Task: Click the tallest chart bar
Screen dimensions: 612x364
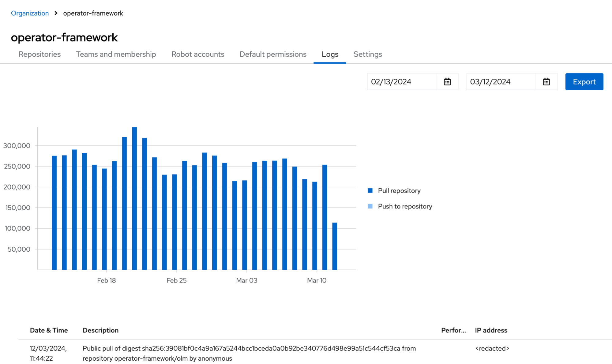Action: pyautogui.click(x=134, y=199)
